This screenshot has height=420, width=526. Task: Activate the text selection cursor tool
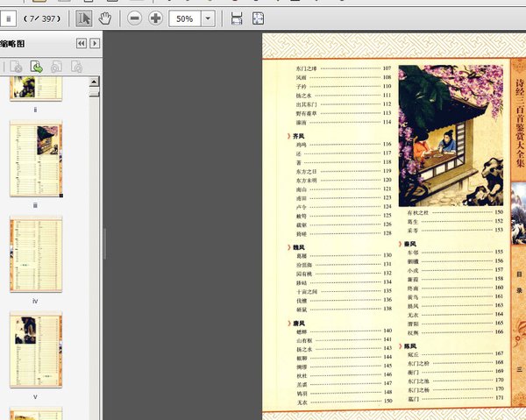[x=84, y=18]
